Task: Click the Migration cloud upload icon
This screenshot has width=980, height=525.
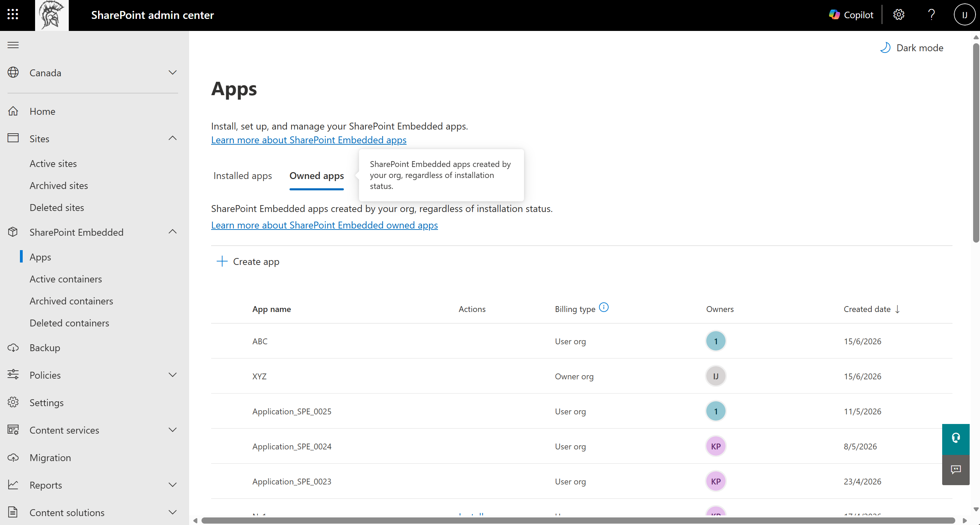Action: (x=13, y=457)
